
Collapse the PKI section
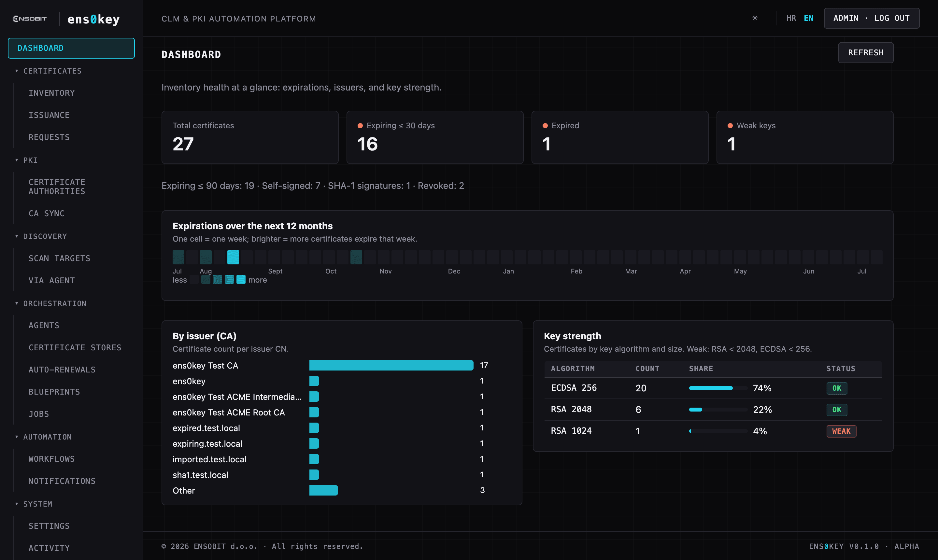pos(26,160)
